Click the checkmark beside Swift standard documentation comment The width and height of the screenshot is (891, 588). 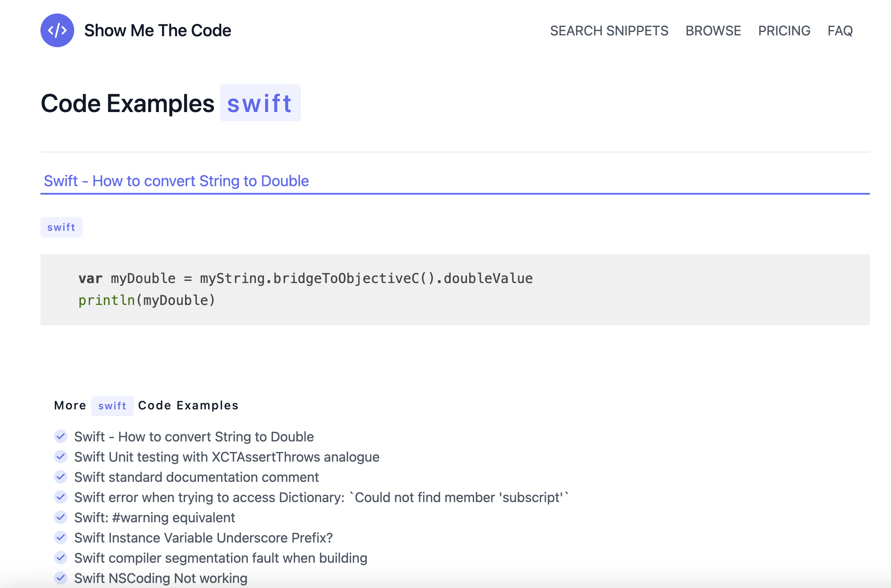point(62,477)
